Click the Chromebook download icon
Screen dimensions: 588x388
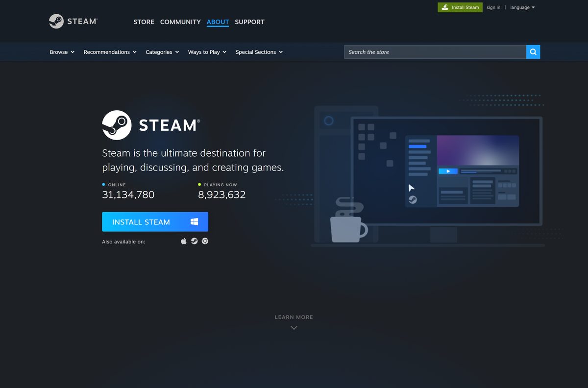tap(205, 241)
